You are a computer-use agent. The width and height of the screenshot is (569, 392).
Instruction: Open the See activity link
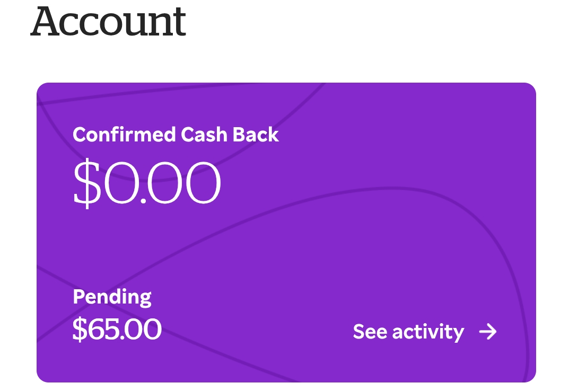coord(408,332)
